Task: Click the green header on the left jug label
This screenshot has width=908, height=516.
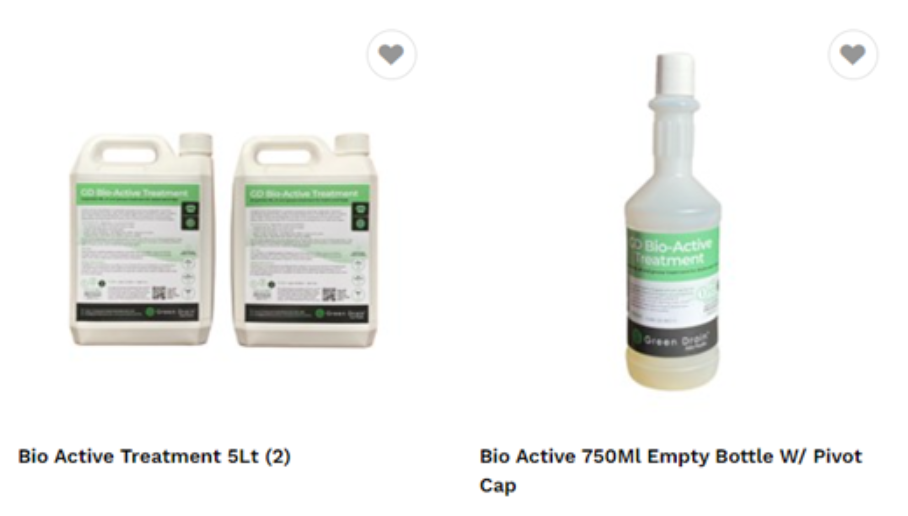Action: coord(138,194)
